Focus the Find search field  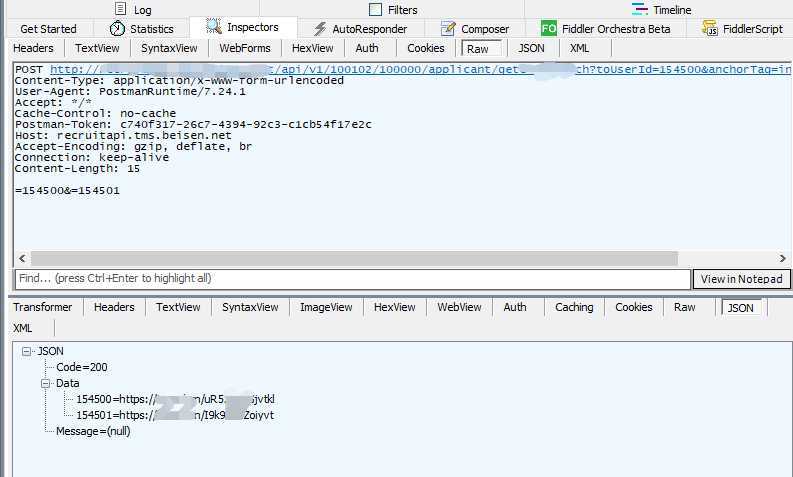pyautogui.click(x=353, y=279)
